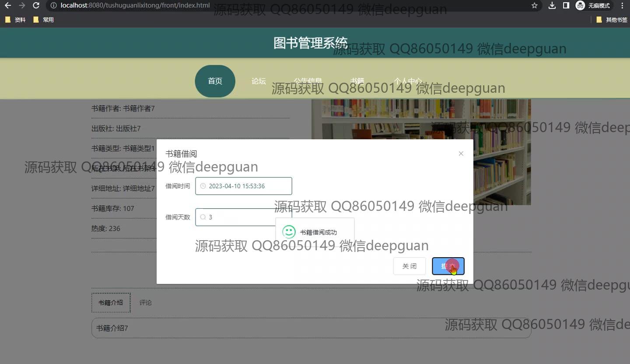Image resolution: width=630 pixels, height=364 pixels.
Task: Click the browser back arrow
Action: pyautogui.click(x=7, y=6)
